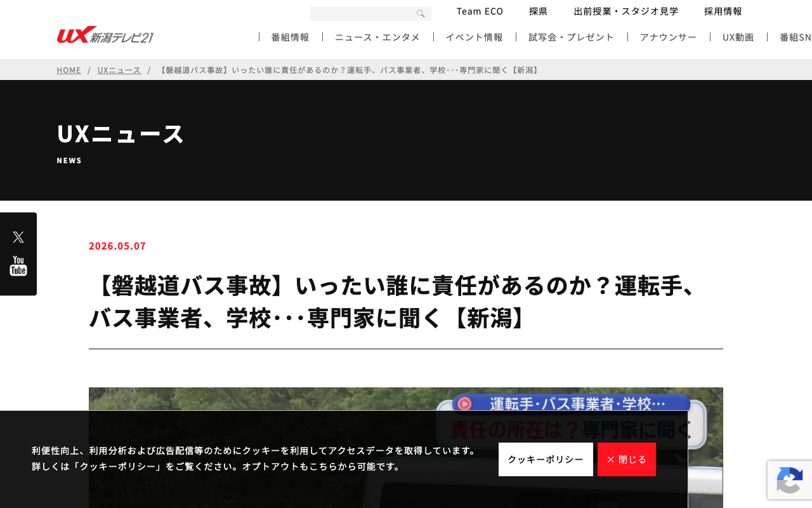Select the UX動画 menu item
The width and height of the screenshot is (812, 508).
pos(738,37)
